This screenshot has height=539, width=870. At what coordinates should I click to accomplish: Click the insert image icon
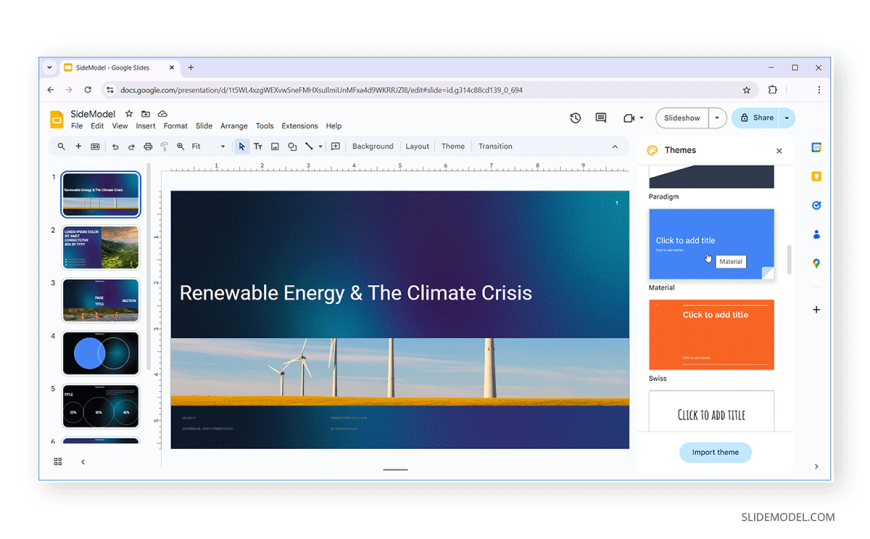(x=275, y=147)
